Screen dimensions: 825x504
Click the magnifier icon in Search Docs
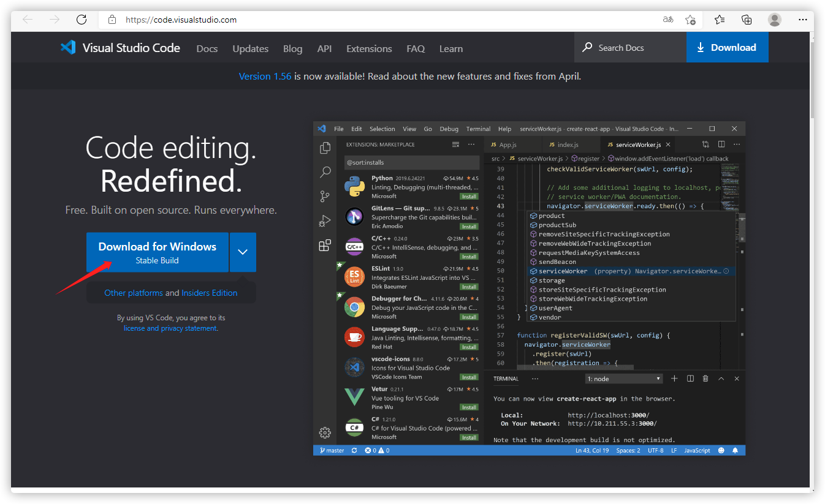pos(587,47)
